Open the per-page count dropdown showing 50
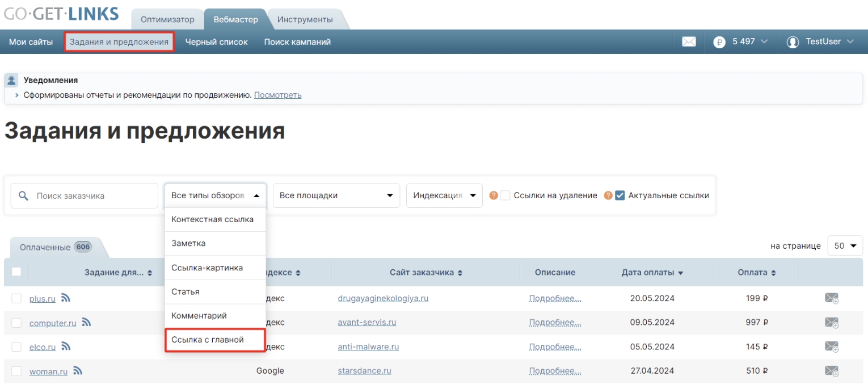 pyautogui.click(x=845, y=246)
